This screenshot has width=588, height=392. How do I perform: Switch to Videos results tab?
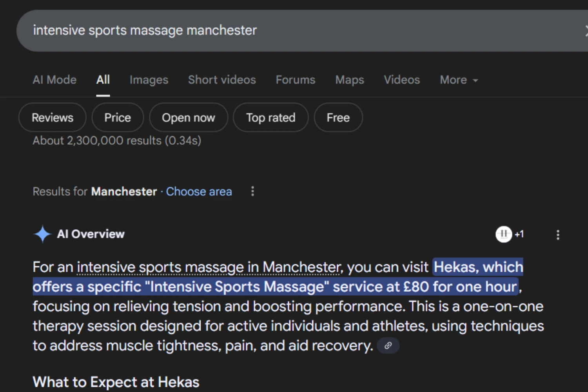point(402,80)
